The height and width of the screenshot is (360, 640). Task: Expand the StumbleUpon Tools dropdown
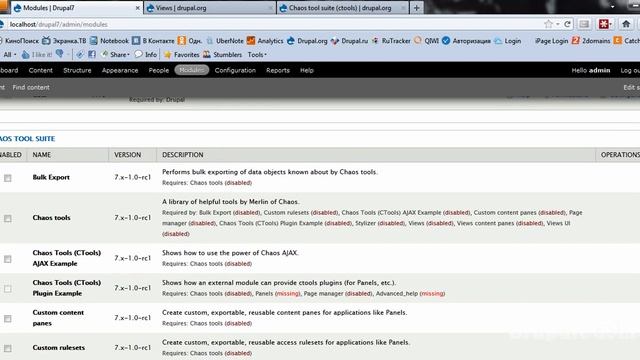257,54
